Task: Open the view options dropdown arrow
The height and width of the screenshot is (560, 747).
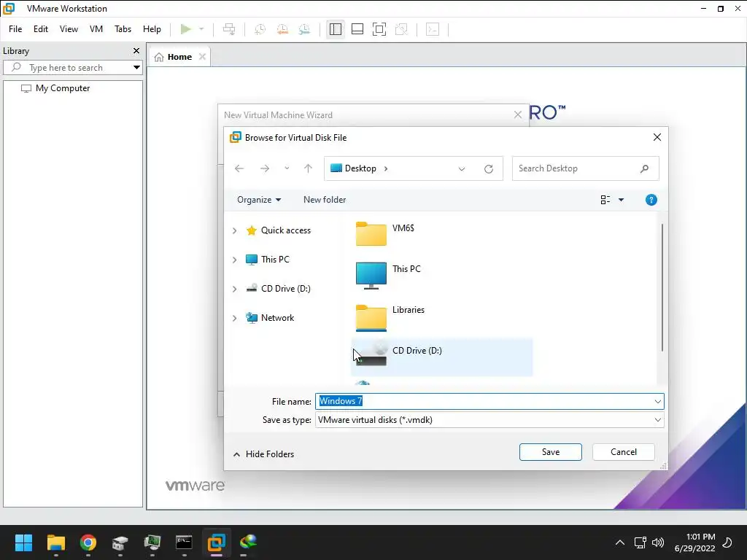Action: (x=622, y=200)
